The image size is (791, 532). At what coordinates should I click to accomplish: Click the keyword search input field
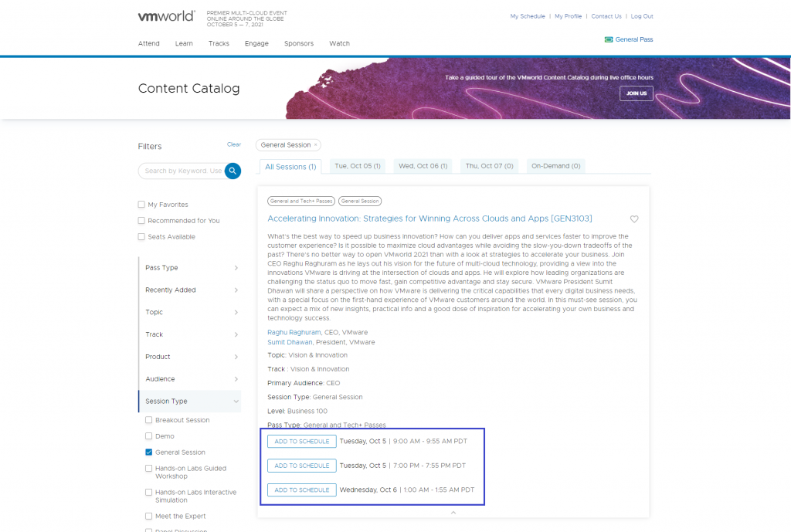(183, 171)
